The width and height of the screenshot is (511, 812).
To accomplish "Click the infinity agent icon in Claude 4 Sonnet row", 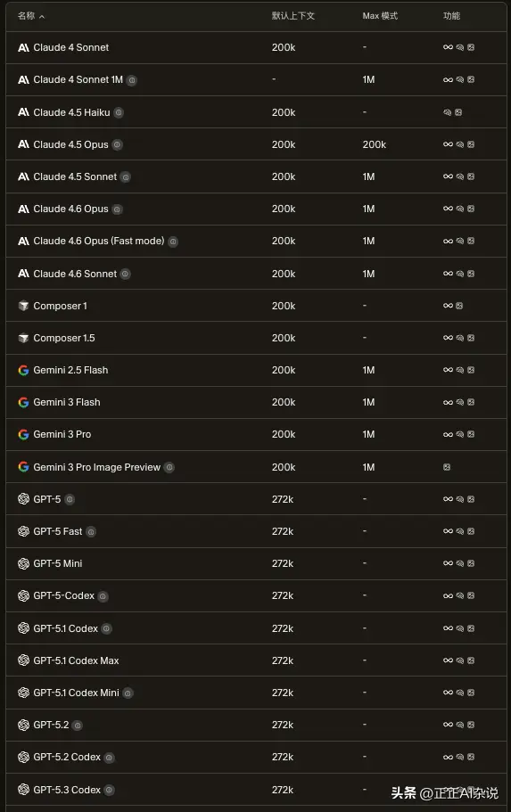I will [x=448, y=47].
